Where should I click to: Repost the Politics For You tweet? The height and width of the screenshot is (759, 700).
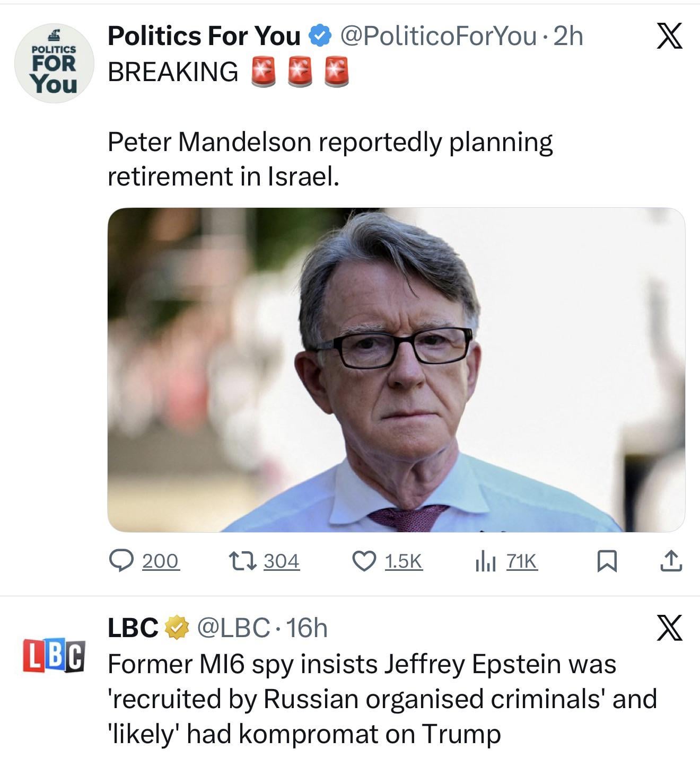click(242, 561)
